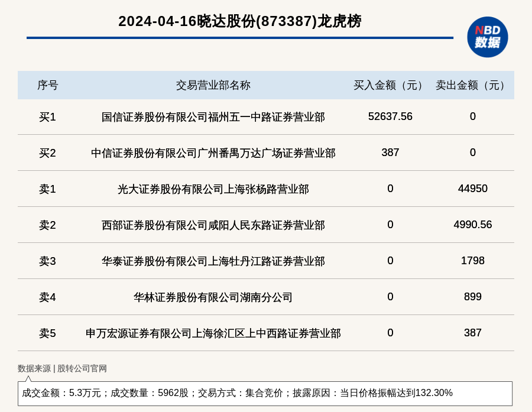Click 华林证券股份有限公司湖南分公司

click(x=213, y=297)
